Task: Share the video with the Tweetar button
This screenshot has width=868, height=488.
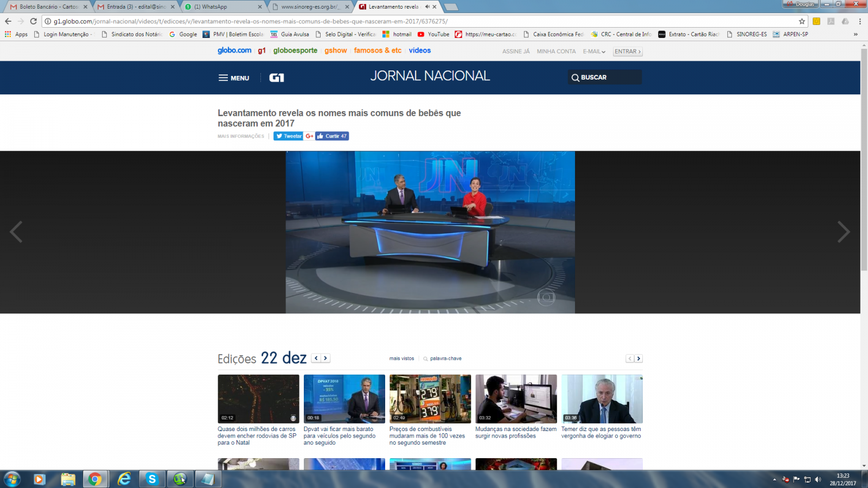Action: click(288, 136)
